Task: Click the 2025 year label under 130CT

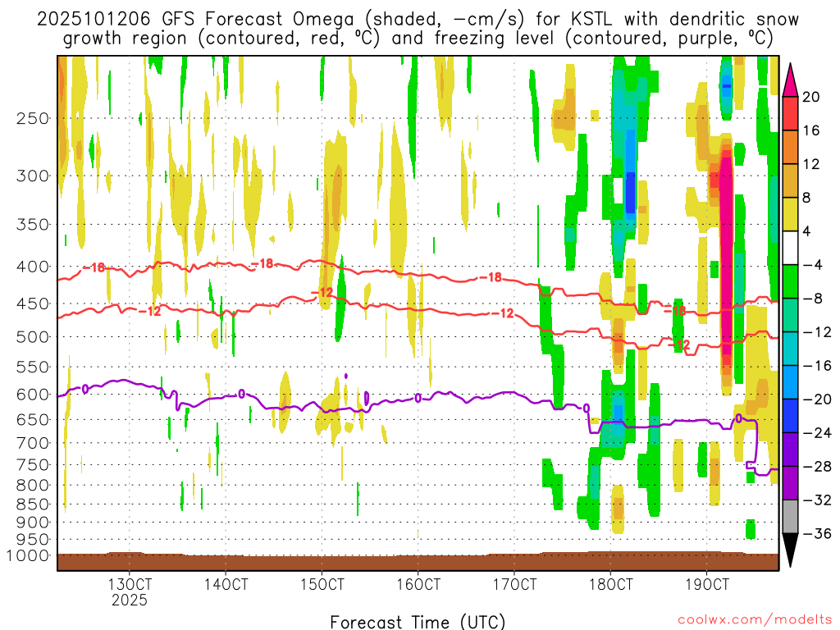Action: click(x=130, y=600)
